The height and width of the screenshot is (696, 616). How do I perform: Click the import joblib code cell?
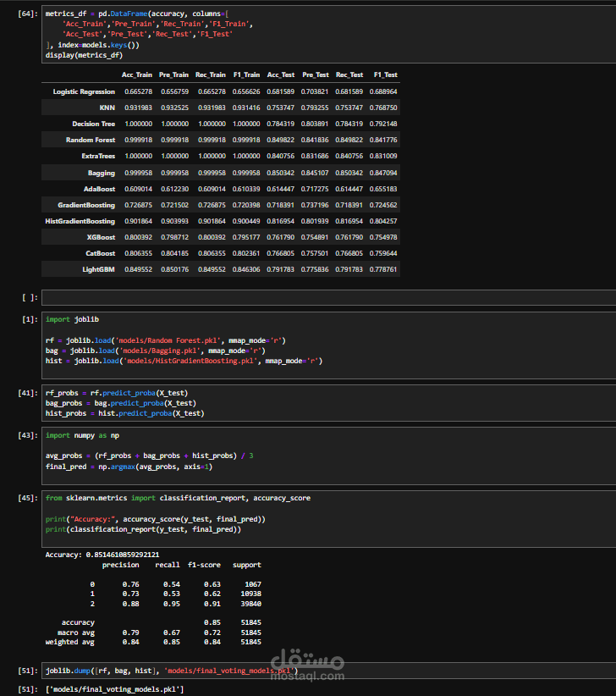pyautogui.click(x=328, y=345)
